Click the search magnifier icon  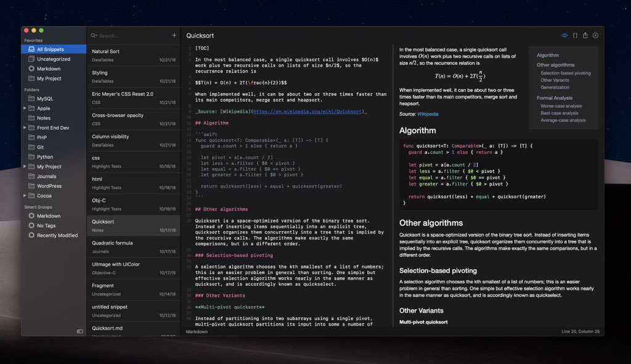tap(94, 35)
